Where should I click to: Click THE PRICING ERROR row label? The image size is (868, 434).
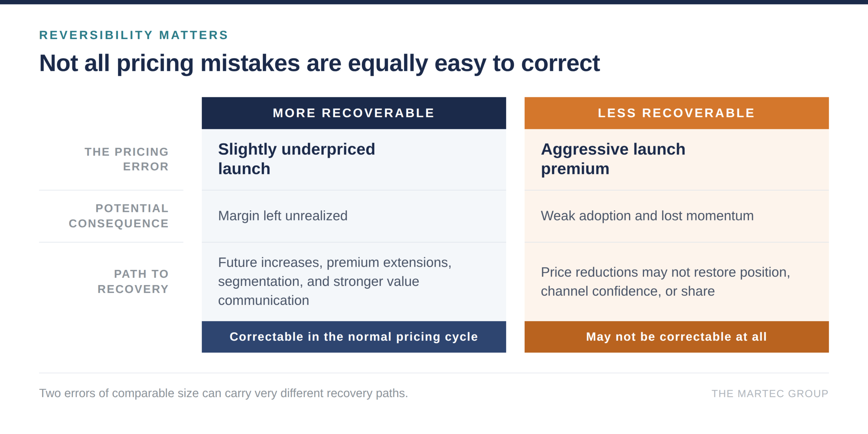pos(126,159)
